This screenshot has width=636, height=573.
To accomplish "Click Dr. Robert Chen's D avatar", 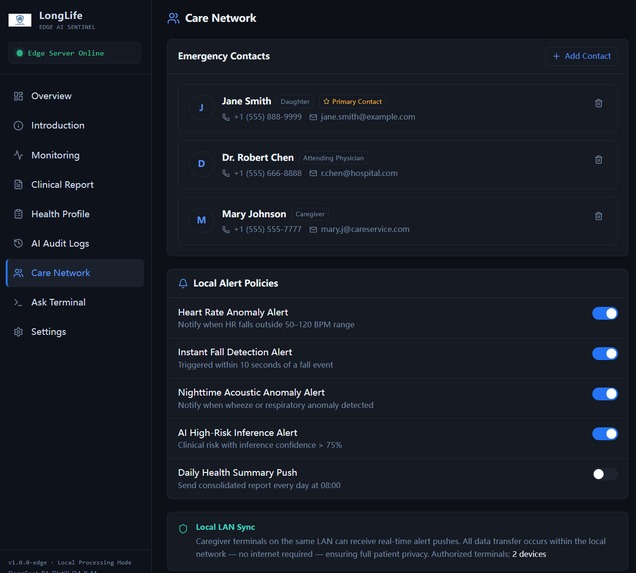I will 201,164.
